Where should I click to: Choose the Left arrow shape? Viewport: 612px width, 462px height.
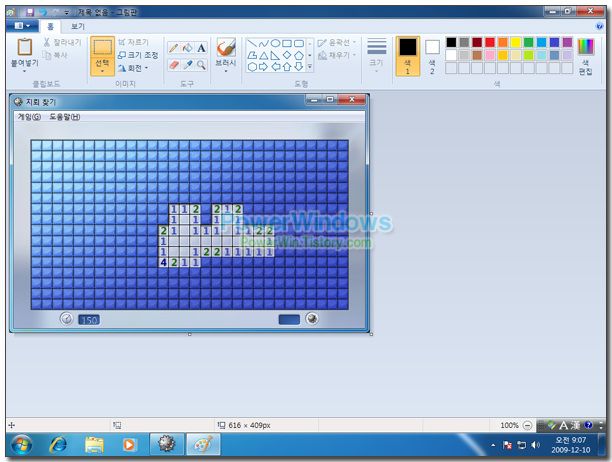point(276,67)
